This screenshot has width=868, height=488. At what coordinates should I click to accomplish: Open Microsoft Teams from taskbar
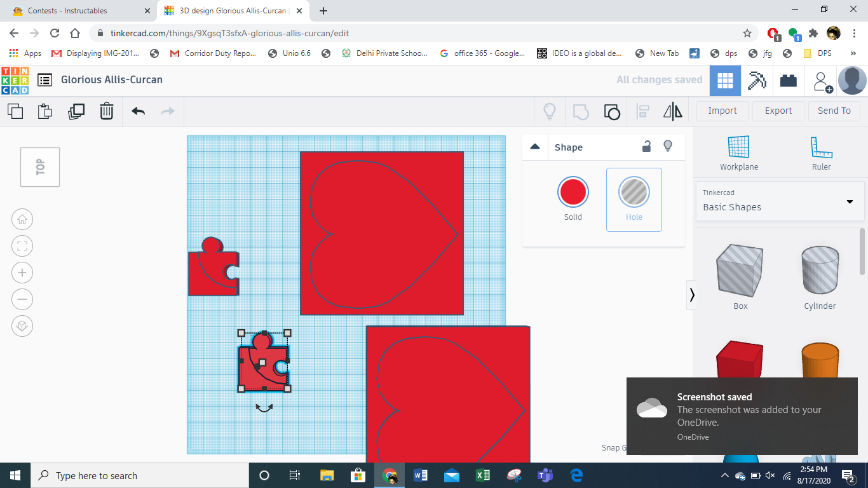coord(545,475)
